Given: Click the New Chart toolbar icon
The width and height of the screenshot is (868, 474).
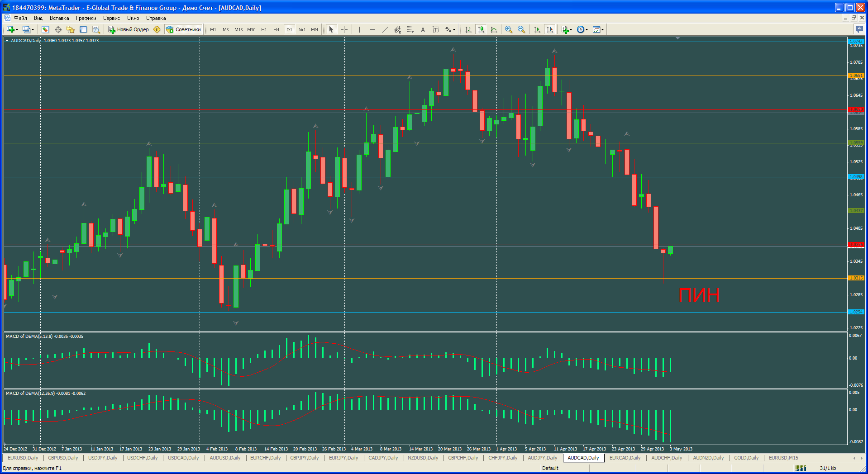Looking at the screenshot, I should click(10, 29).
